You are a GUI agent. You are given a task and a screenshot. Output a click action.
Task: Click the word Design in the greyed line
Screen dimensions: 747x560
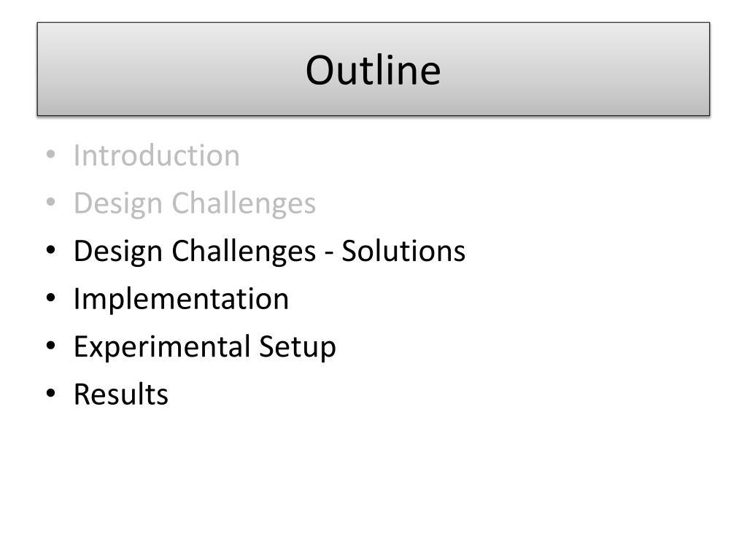coord(118,204)
